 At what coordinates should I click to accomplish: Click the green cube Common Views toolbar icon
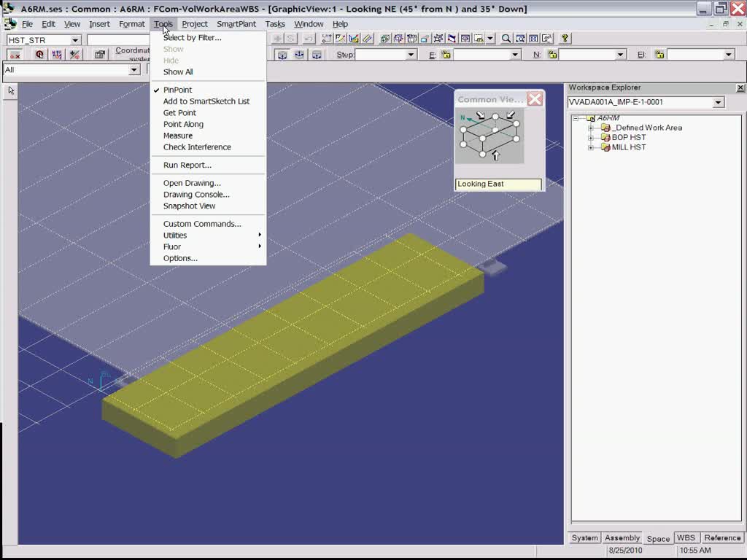click(x=385, y=39)
